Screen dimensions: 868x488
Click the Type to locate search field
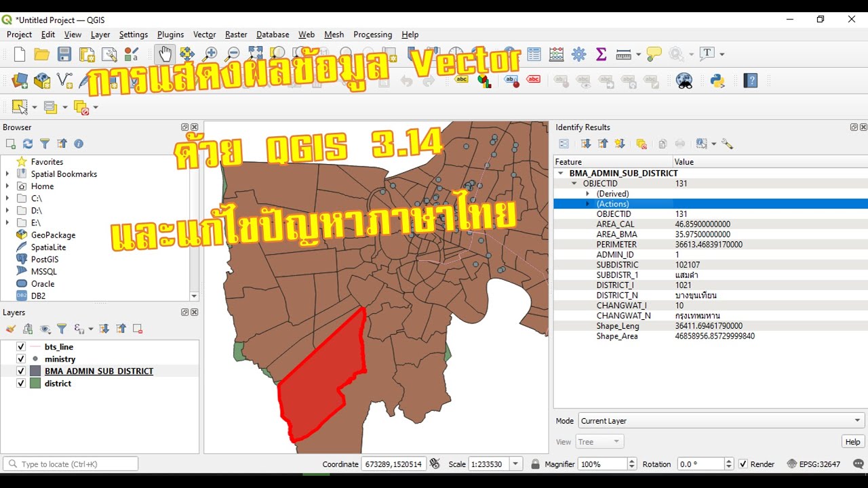coord(71,464)
